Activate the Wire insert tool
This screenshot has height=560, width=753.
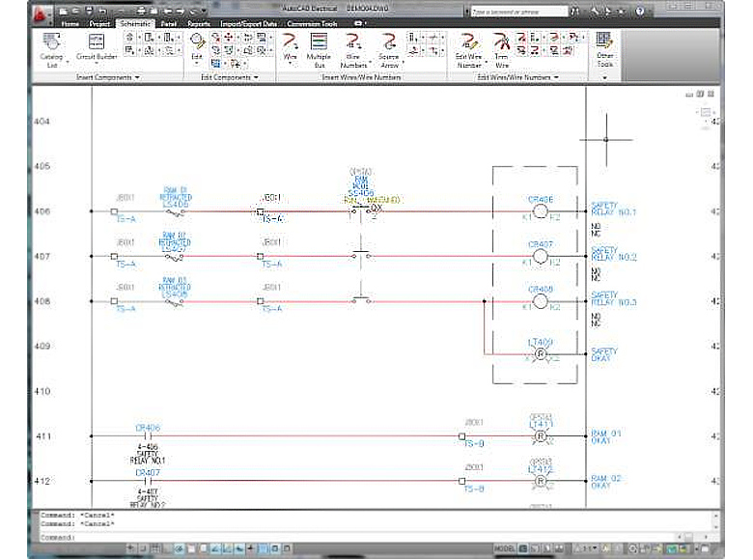pos(290,46)
